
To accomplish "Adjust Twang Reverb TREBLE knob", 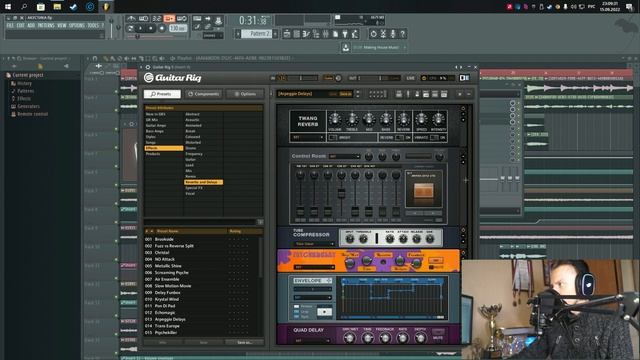I will click(x=352, y=120).
